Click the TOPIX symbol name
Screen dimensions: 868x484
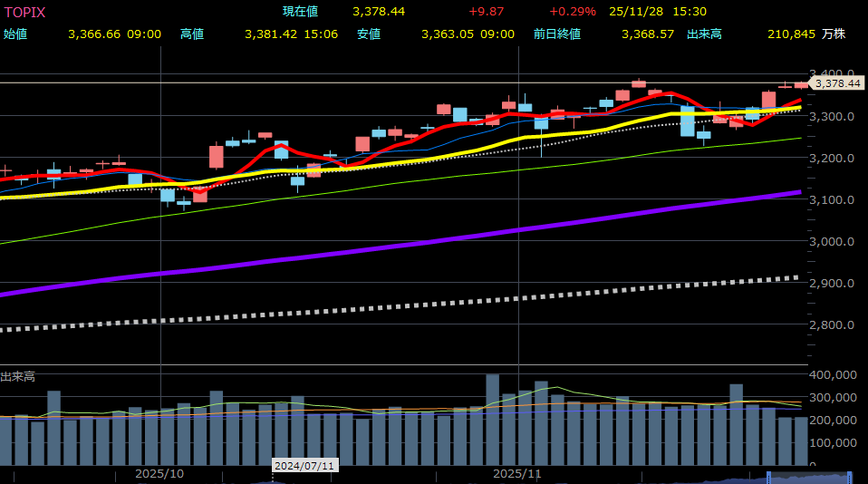[x=25, y=12]
